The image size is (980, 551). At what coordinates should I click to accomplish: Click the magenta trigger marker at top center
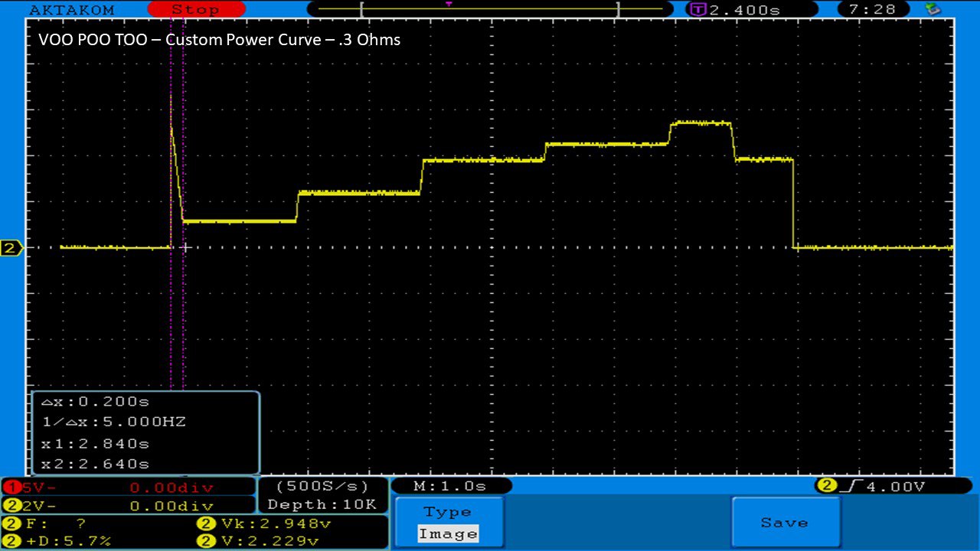point(449,4)
